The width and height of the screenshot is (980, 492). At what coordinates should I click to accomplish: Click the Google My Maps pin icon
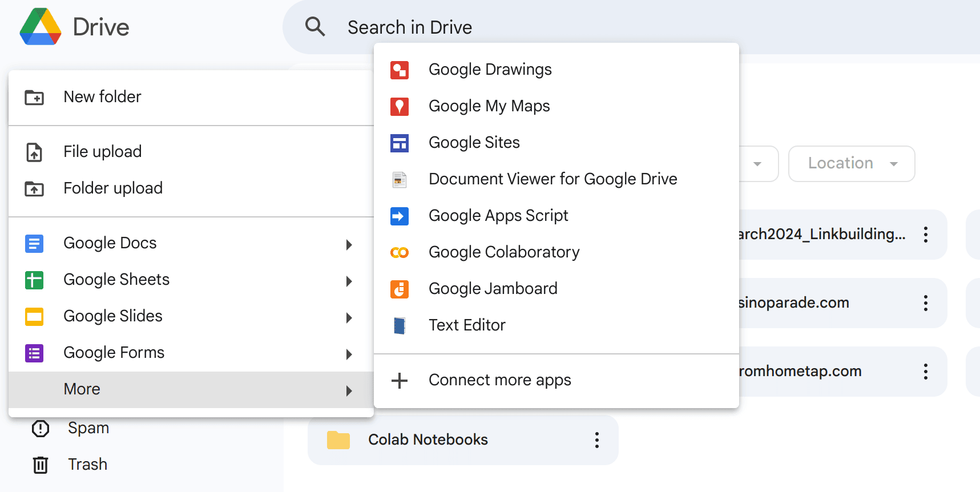pos(400,107)
